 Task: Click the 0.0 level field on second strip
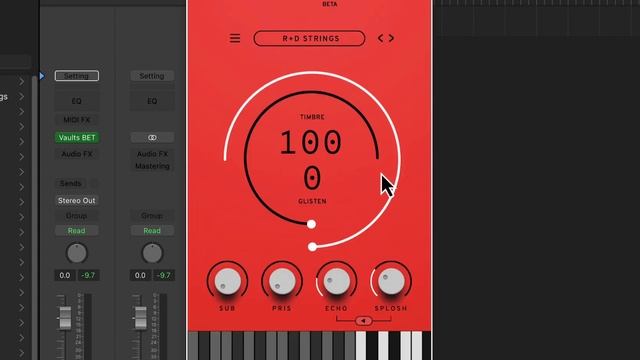point(140,276)
